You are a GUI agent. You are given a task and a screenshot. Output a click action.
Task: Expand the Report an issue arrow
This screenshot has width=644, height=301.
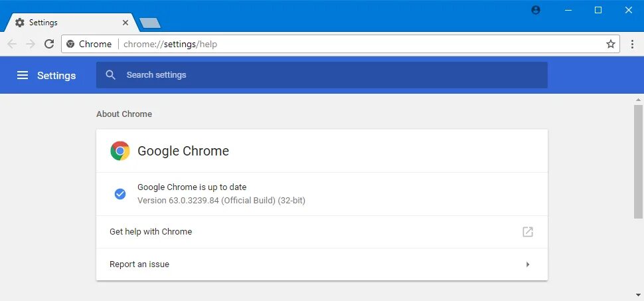pyautogui.click(x=528, y=264)
